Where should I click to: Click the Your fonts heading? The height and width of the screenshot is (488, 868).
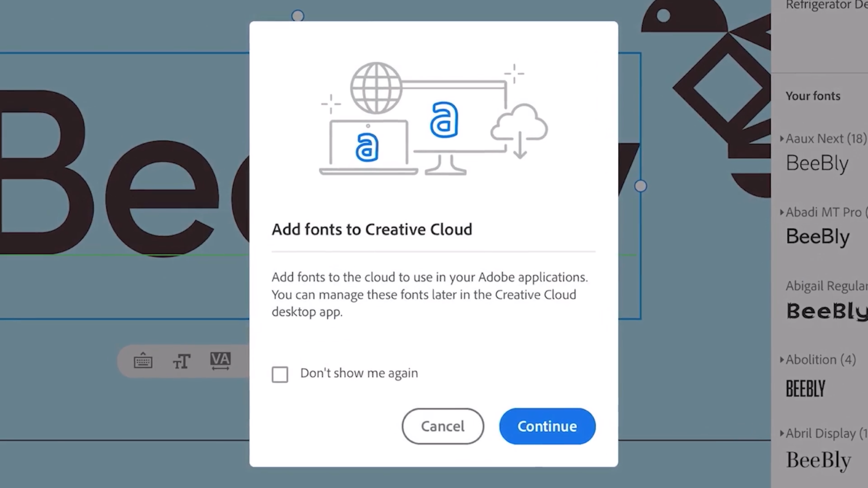(813, 96)
